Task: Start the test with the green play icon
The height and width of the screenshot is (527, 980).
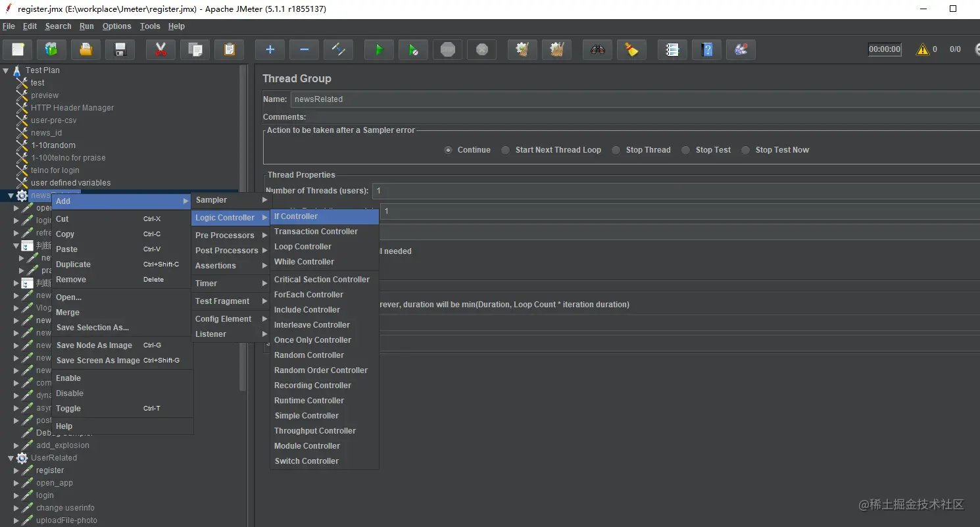Action: tap(379, 49)
